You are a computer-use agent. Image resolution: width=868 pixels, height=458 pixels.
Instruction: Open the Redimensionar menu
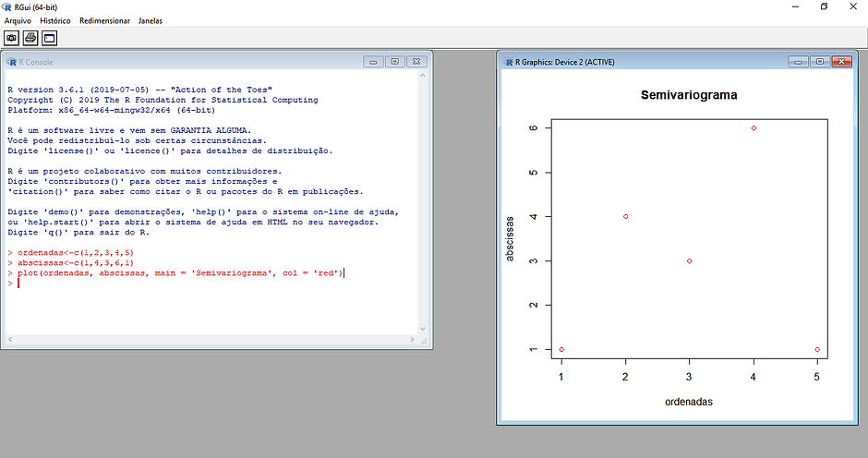(x=104, y=21)
